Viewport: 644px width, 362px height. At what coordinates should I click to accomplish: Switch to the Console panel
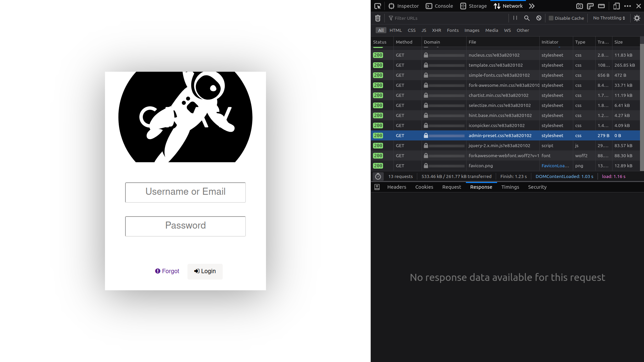click(439, 6)
